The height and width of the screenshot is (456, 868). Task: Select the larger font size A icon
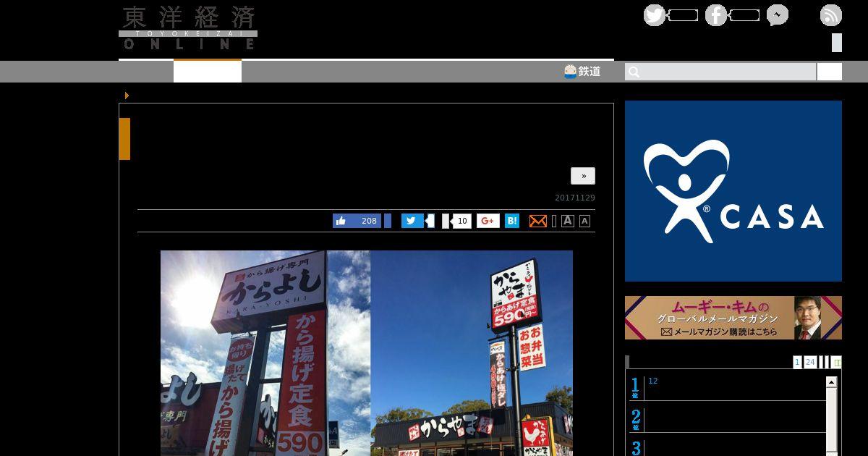point(568,221)
